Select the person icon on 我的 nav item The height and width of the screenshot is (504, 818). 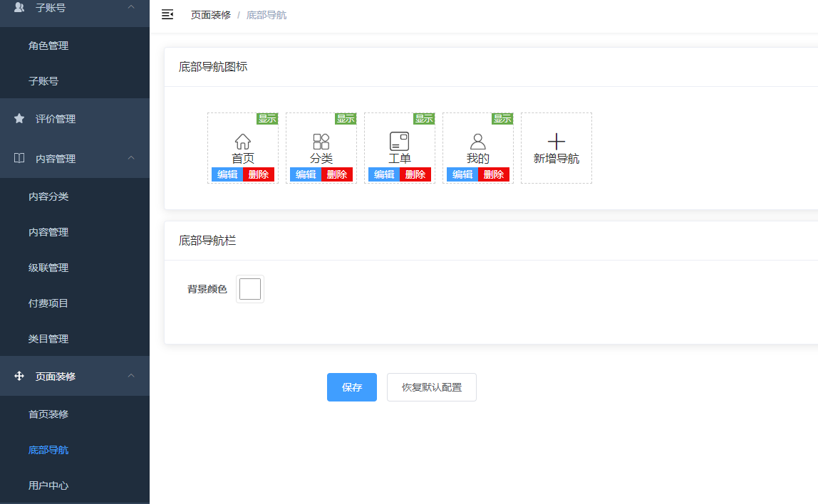[477, 140]
